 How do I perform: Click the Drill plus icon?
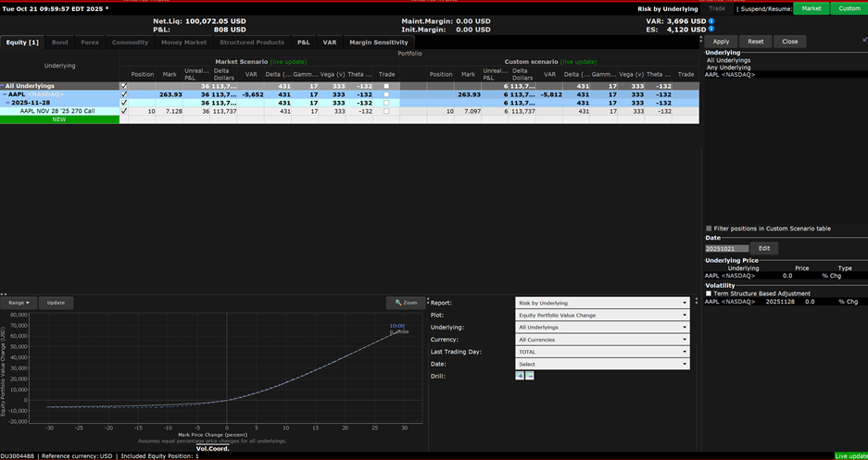520,376
